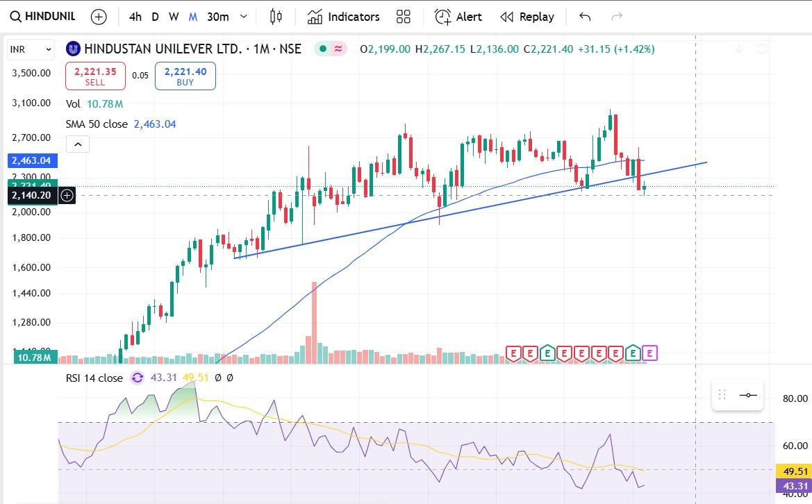Click the high value H2,267.15
Viewport: 812px width, 504px height.
pyautogui.click(x=440, y=49)
